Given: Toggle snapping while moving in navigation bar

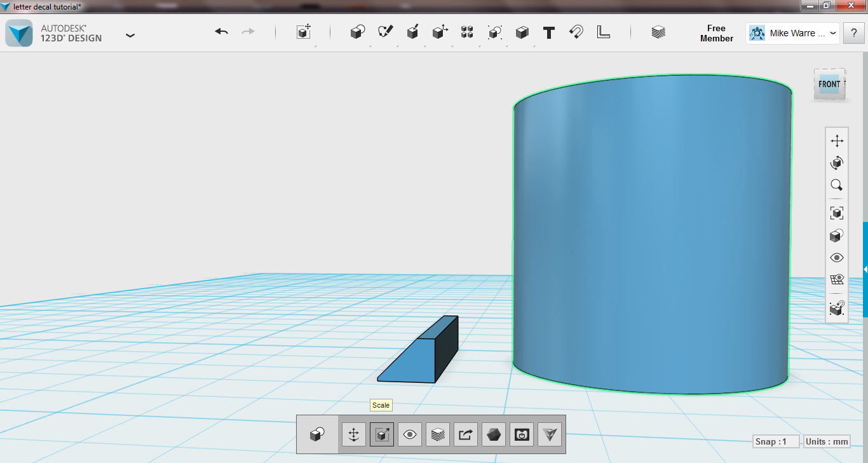Looking at the screenshot, I should tap(837, 308).
